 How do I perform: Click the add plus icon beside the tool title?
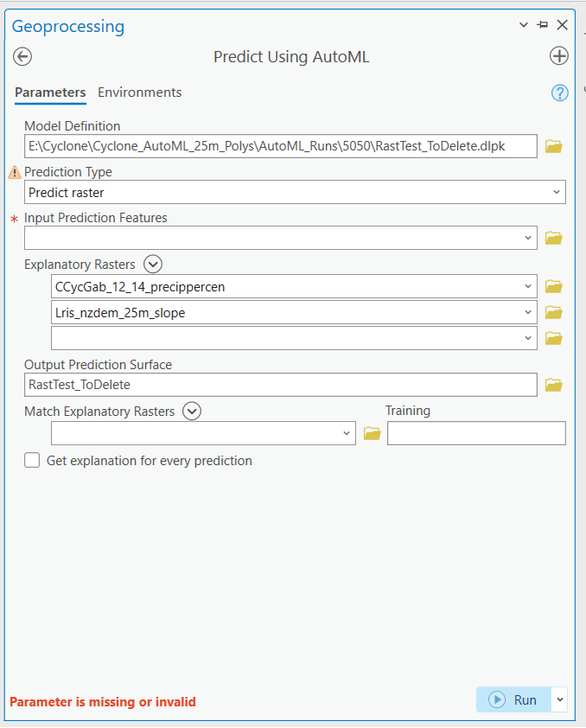[559, 56]
